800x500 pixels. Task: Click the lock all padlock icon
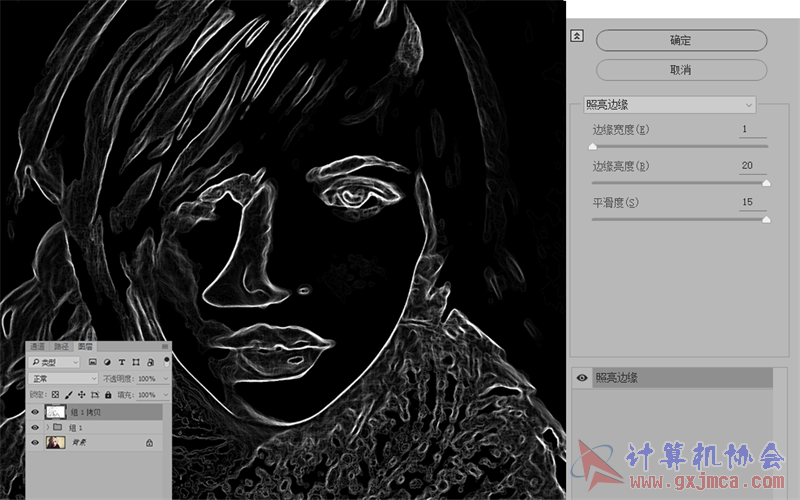pyautogui.click(x=108, y=394)
